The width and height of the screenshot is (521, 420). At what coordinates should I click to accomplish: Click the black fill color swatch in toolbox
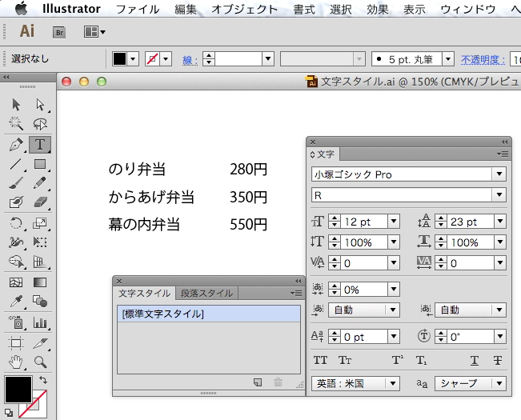(x=17, y=390)
